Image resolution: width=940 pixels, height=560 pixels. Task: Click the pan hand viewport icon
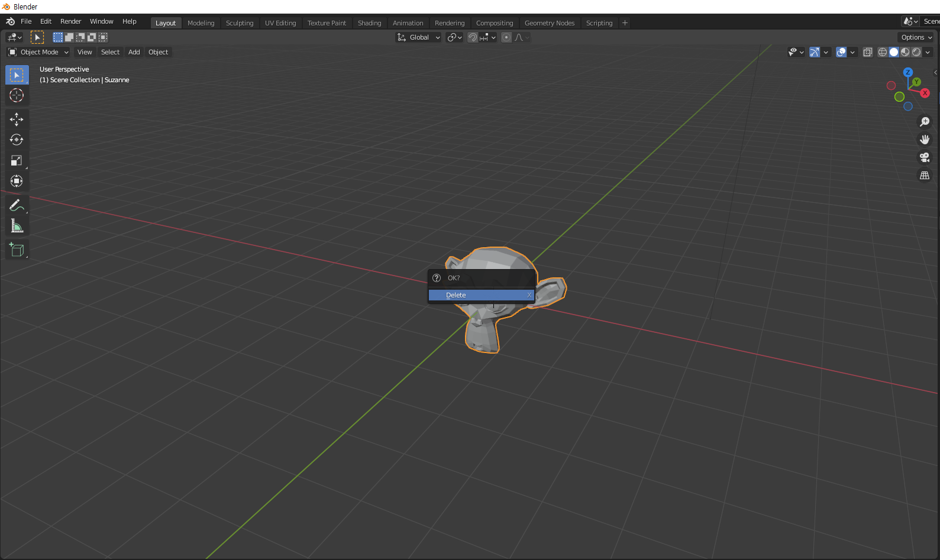point(925,140)
